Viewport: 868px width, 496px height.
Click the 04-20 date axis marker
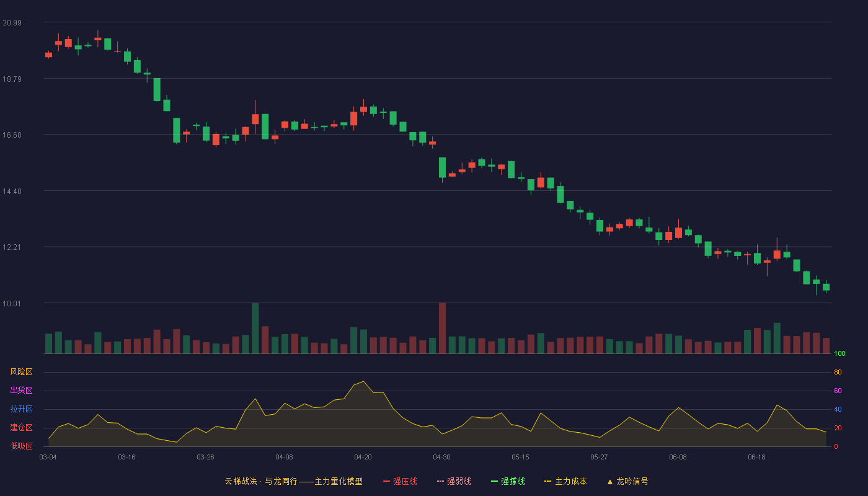[x=363, y=457]
